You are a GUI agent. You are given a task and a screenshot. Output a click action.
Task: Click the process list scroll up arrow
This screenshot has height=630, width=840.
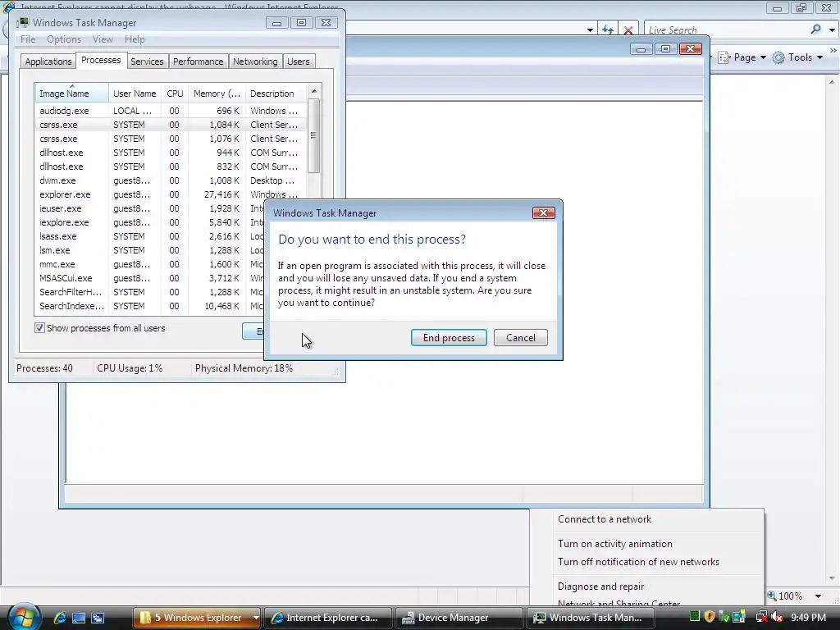pyautogui.click(x=314, y=91)
